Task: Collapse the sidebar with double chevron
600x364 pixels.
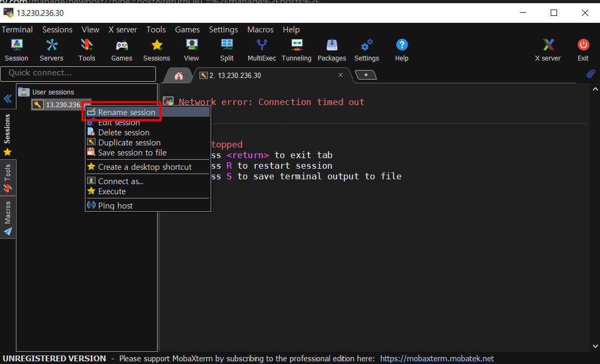Action: click(x=7, y=99)
